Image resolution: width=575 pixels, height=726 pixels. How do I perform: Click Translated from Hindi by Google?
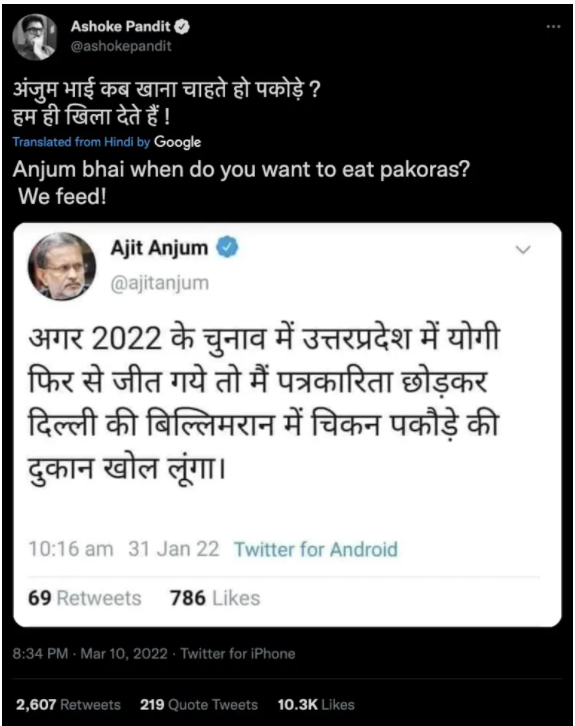(107, 142)
